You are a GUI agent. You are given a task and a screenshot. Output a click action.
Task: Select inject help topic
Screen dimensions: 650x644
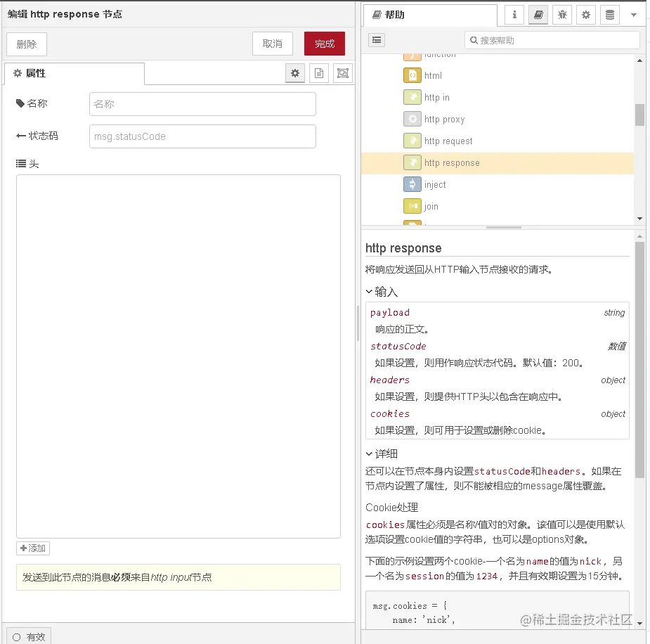pos(435,184)
